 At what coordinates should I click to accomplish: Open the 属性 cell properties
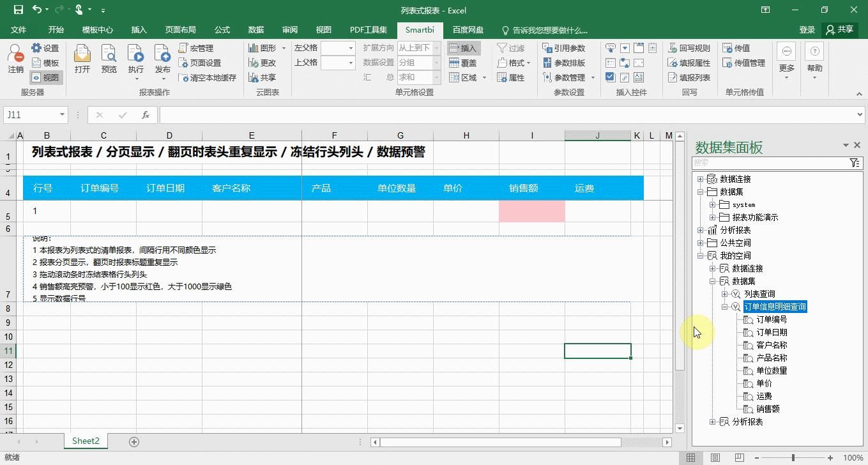[x=510, y=77]
